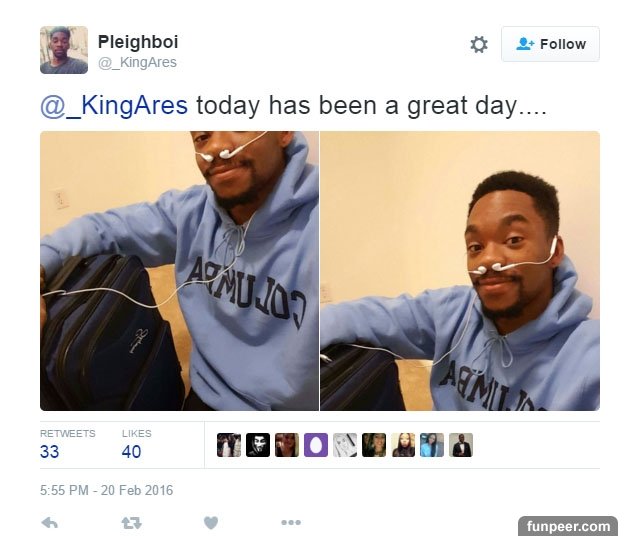Screen dimensions: 638x536
Task: Click the last liker avatar in suit
Action: click(461, 445)
